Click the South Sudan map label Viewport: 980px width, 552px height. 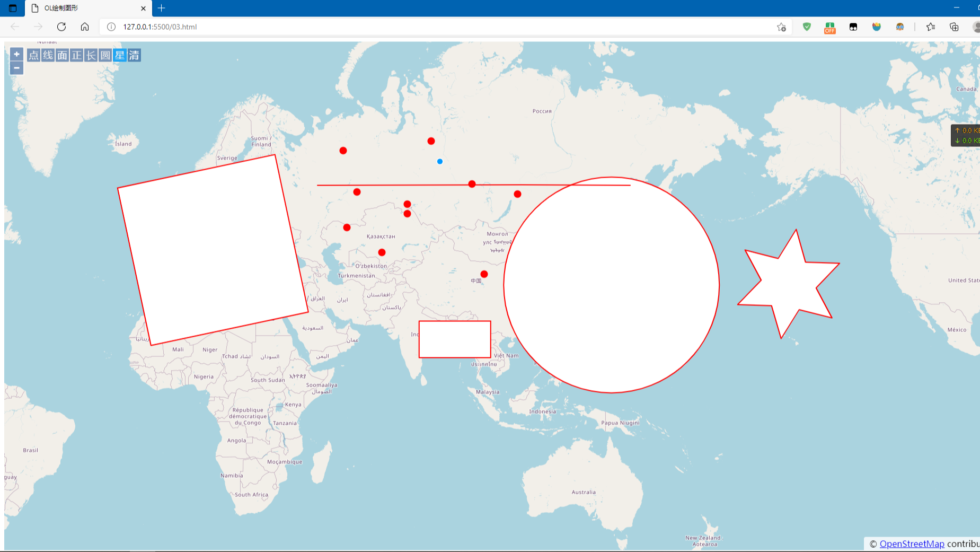268,380
